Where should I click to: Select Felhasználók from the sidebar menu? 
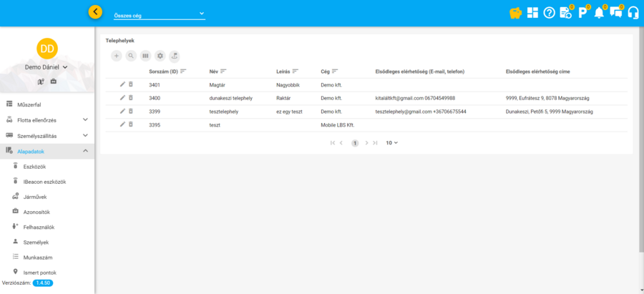[x=39, y=227]
